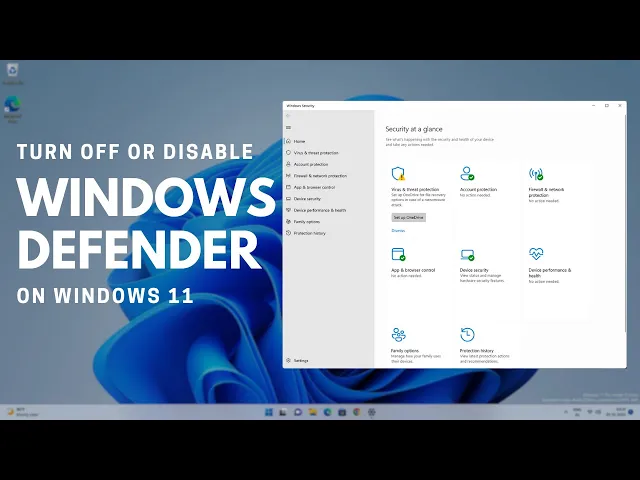Select Family options sidebar icon
640x480 pixels.
288,222
